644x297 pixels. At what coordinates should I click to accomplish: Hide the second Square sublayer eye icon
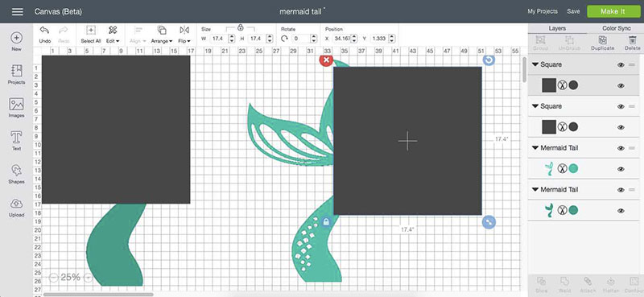pyautogui.click(x=621, y=127)
